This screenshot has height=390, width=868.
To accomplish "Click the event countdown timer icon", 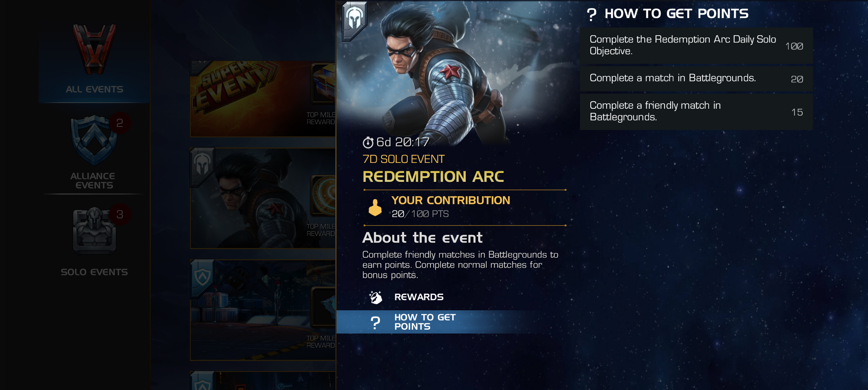I will click(x=368, y=142).
